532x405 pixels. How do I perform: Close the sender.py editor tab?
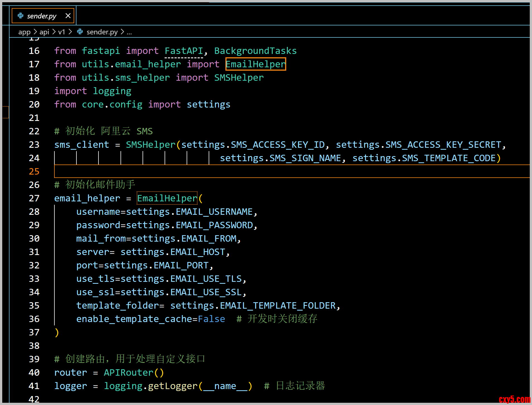coord(68,16)
